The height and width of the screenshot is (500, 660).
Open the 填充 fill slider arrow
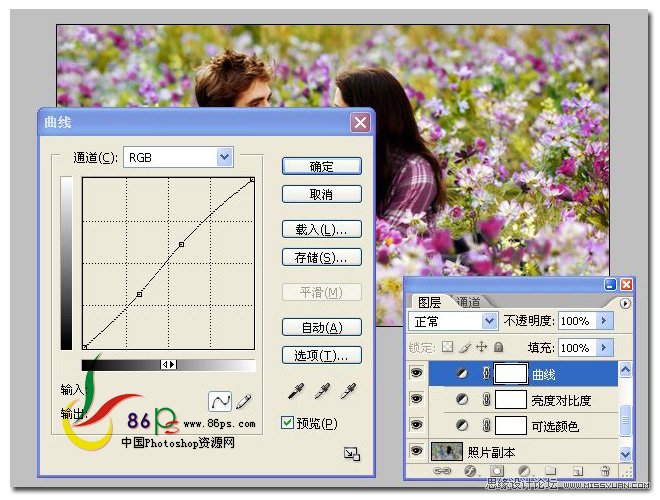click(x=604, y=347)
